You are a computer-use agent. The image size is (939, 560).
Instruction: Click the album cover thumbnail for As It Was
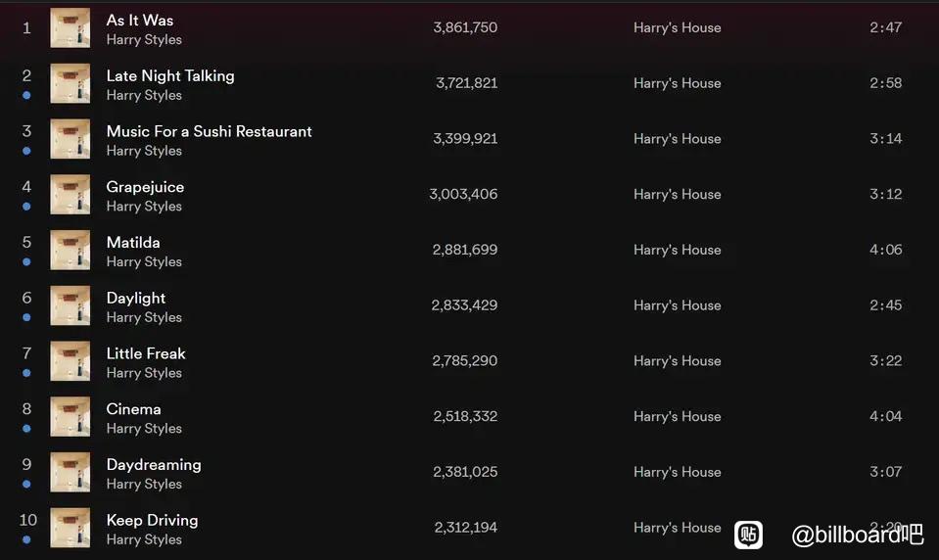coord(70,27)
